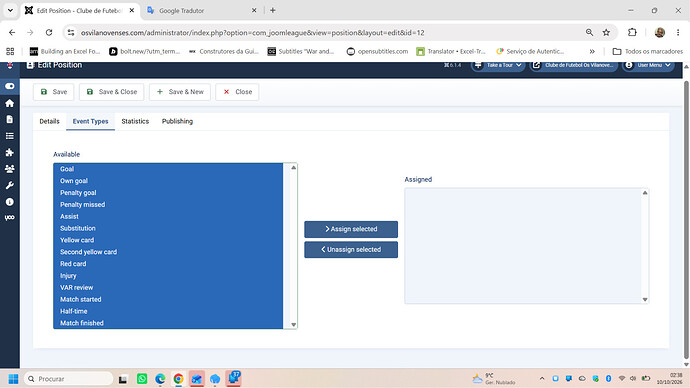This screenshot has height=388, width=690.
Task: Click the taskbar Procurar search box
Action: [x=69, y=379]
